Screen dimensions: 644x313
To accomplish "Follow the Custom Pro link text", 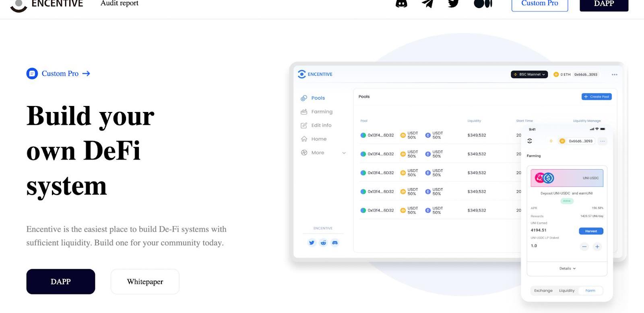I will [60, 74].
